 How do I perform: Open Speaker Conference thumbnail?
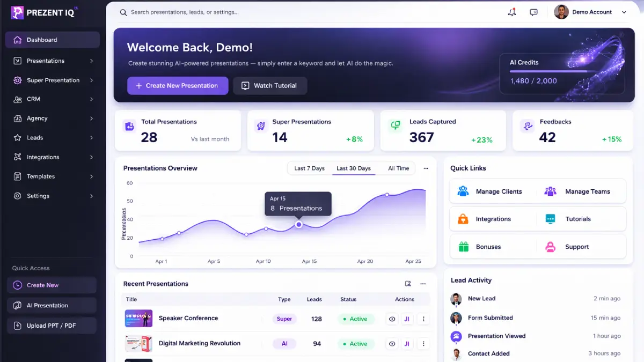pos(138,319)
